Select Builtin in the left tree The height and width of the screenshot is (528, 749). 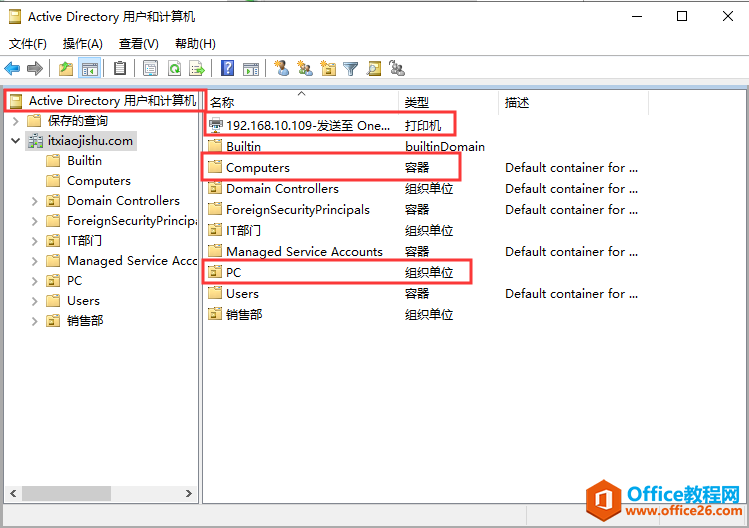(85, 161)
